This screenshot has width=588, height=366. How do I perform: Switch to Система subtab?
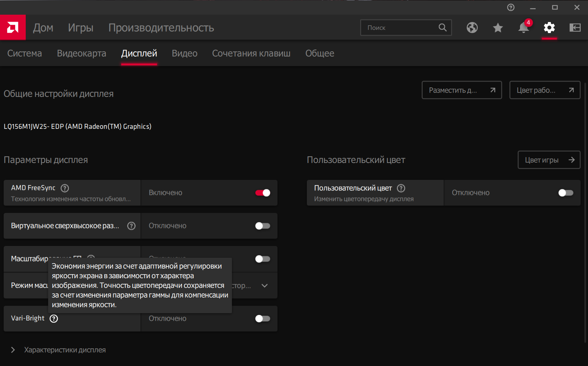tap(25, 53)
